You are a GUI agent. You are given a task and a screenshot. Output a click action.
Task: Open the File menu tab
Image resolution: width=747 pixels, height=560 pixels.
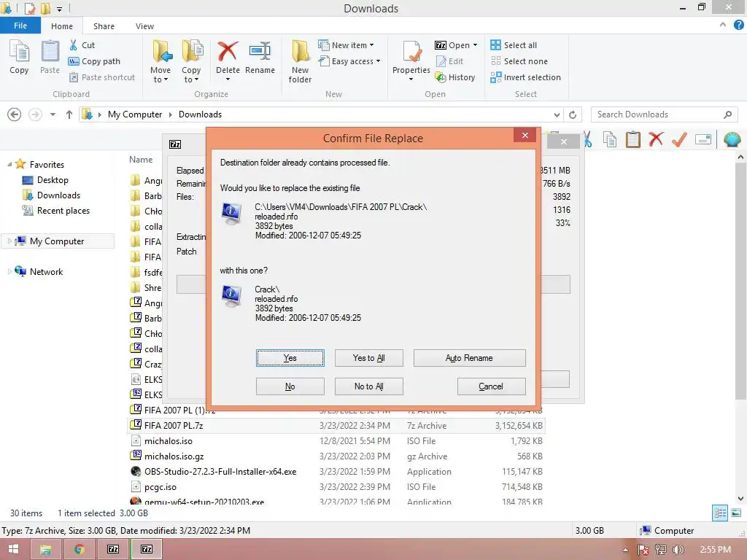(20, 26)
